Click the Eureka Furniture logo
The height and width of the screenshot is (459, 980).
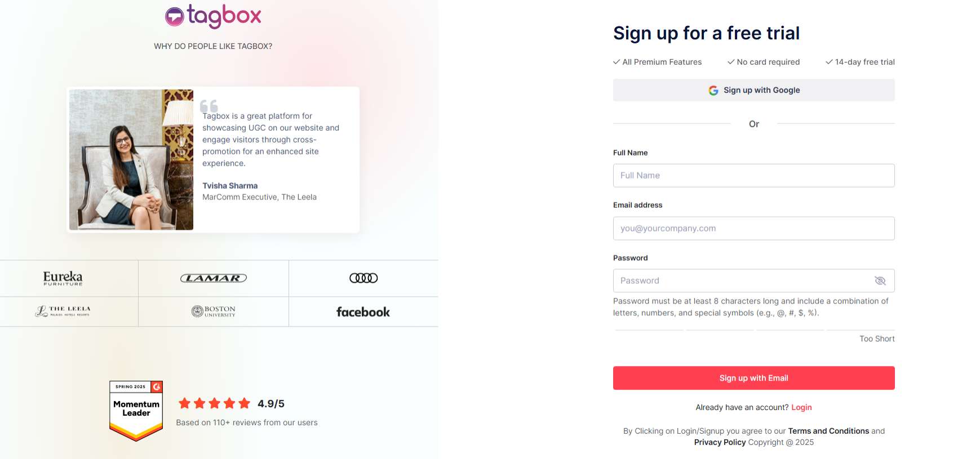(62, 278)
